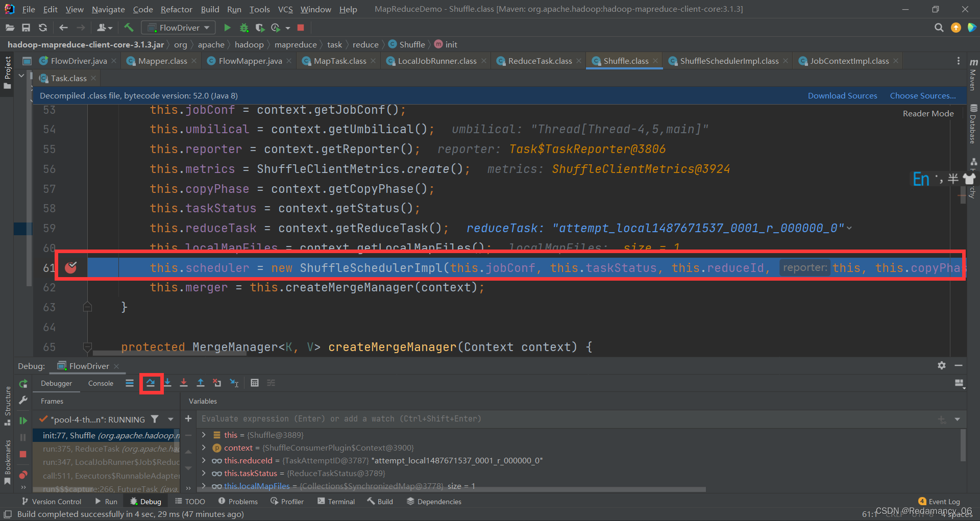This screenshot has width=980, height=521.
Task: Click the editor horizontal scrollbar
Action: coord(169,353)
